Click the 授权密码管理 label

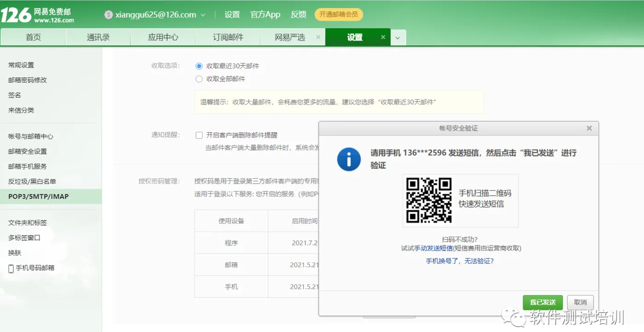(x=159, y=181)
